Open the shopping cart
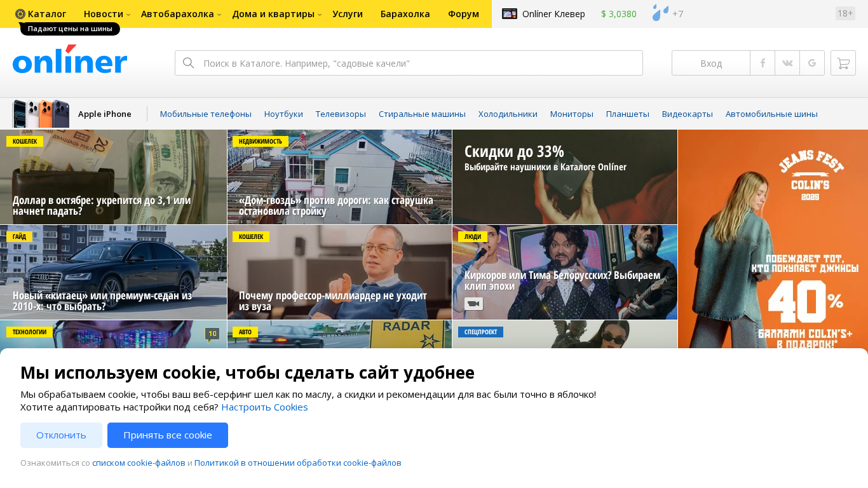Viewport: 868px width, 488px height. [x=843, y=63]
